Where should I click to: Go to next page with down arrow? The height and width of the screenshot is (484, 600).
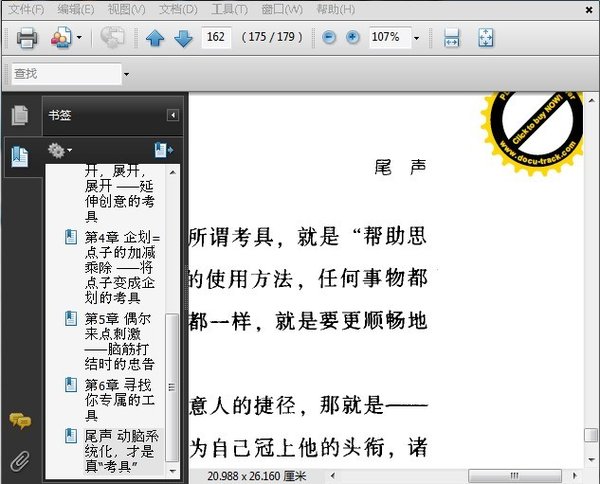(x=183, y=38)
